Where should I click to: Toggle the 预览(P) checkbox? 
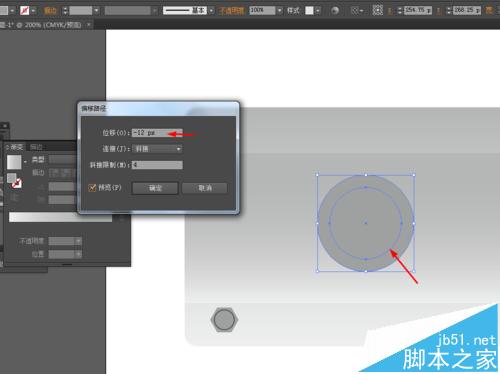click(x=92, y=188)
